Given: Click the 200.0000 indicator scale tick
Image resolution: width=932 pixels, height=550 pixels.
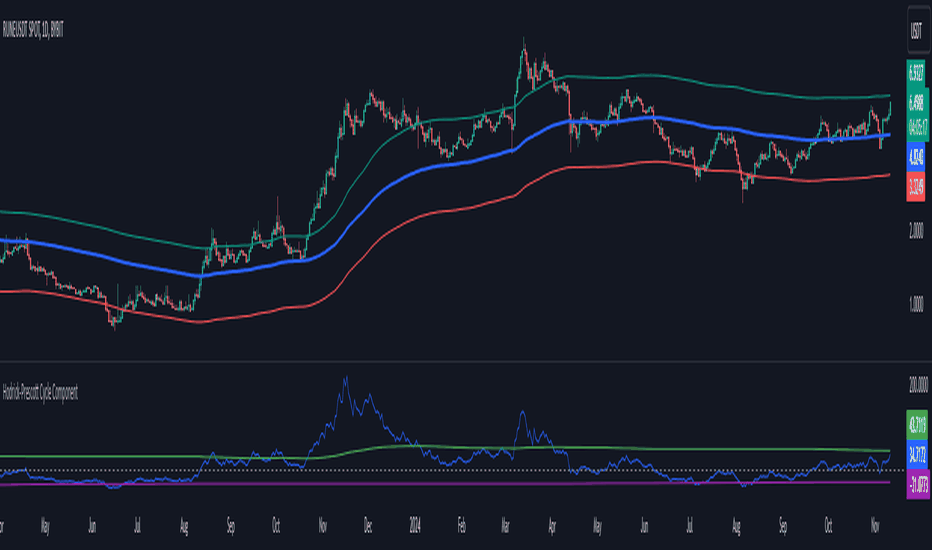Looking at the screenshot, I should coord(918,385).
